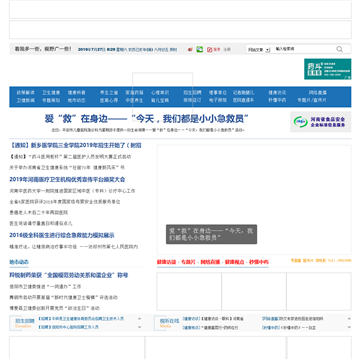360x360 pixels.
Task: Switch to the red 健康访谈 tab
Action: [166, 262]
